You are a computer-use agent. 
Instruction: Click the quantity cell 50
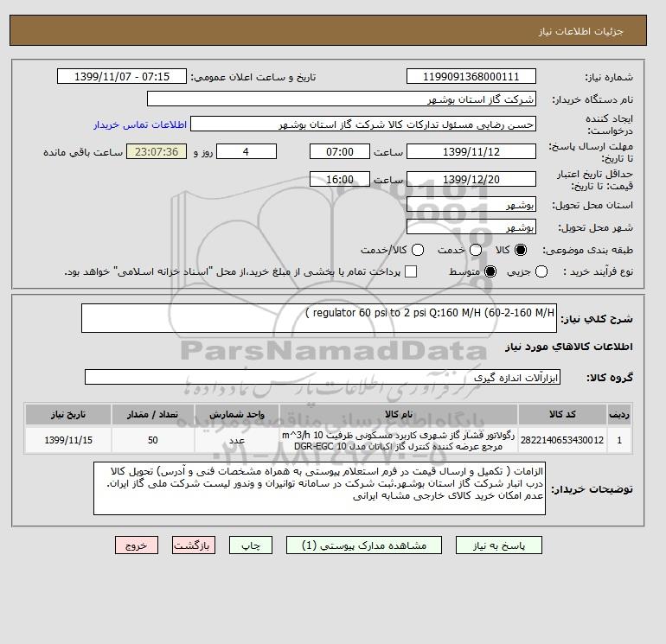[153, 440]
